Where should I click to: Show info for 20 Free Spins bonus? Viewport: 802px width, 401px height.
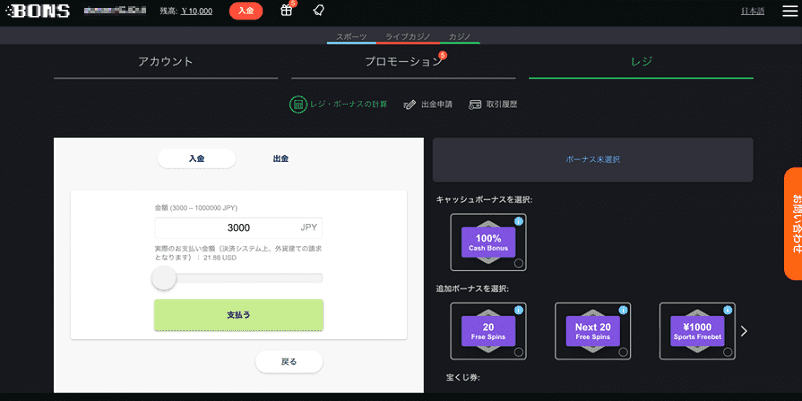pyautogui.click(x=518, y=310)
